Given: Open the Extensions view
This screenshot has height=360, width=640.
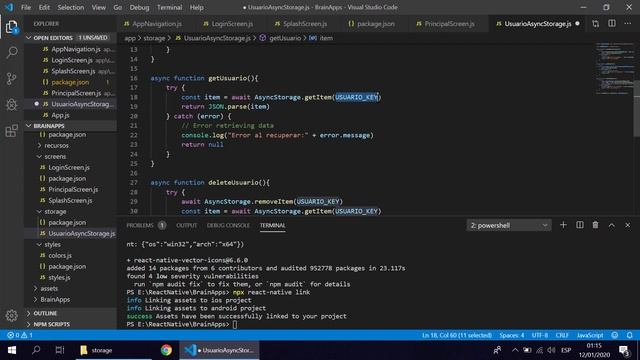Looking at the screenshot, I should coord(12,131).
